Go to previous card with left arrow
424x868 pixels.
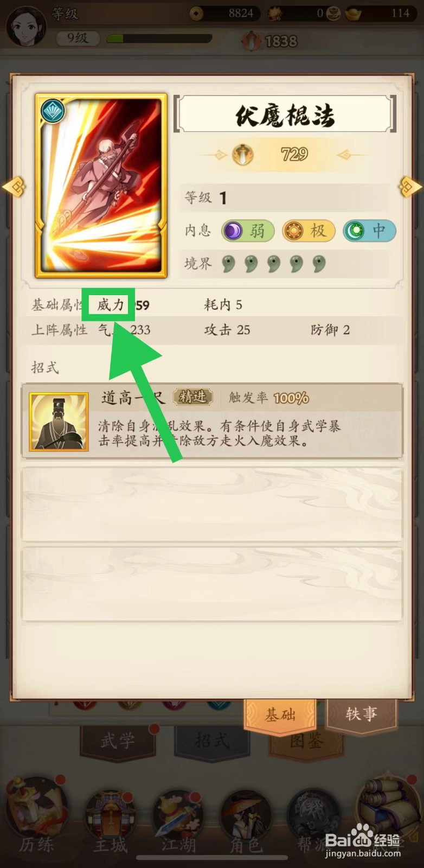pos(14,187)
